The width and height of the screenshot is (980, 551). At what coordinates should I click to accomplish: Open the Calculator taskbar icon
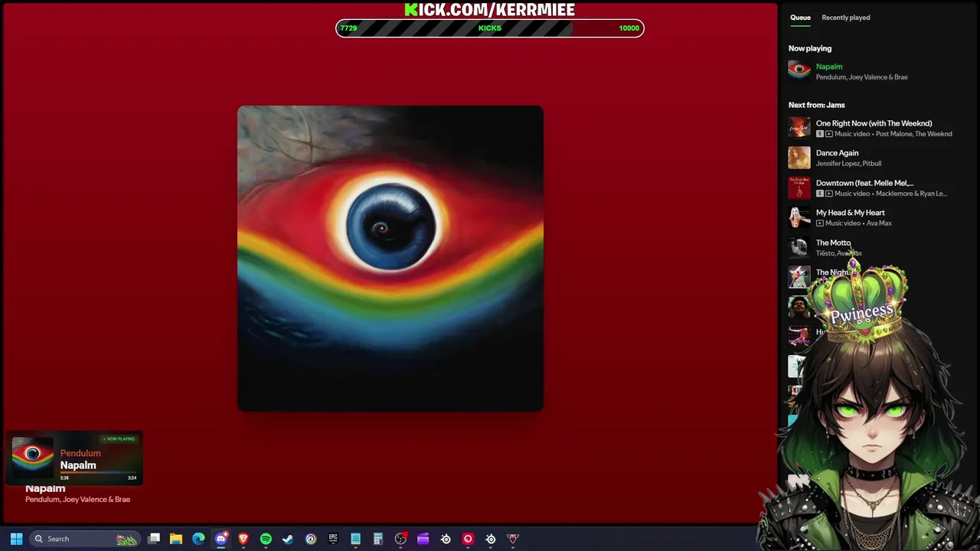[377, 539]
